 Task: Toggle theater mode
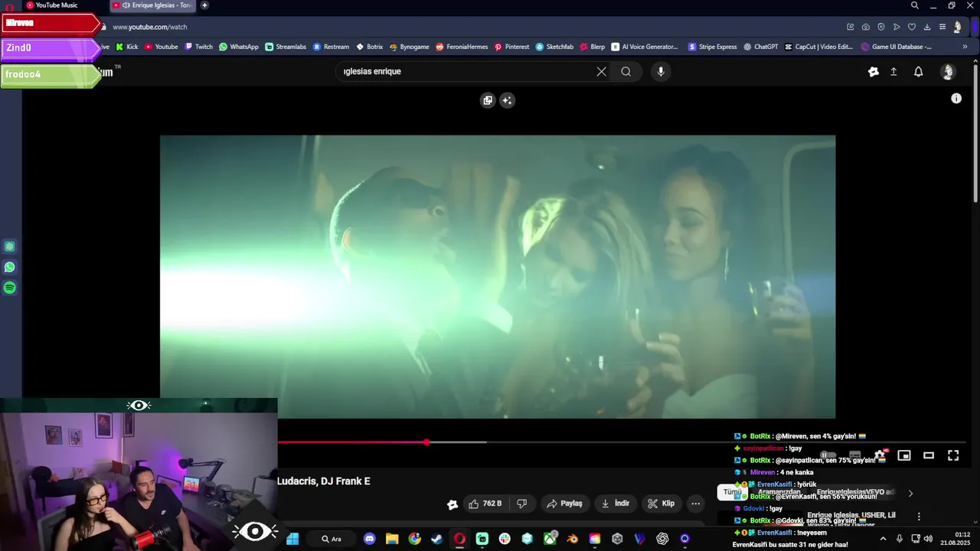pos(929,455)
